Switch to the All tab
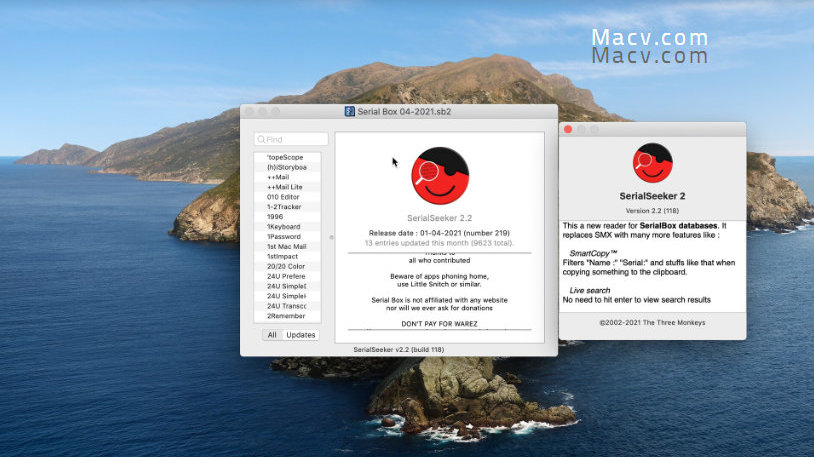Viewport: 814px width, 457px height. tap(272, 335)
